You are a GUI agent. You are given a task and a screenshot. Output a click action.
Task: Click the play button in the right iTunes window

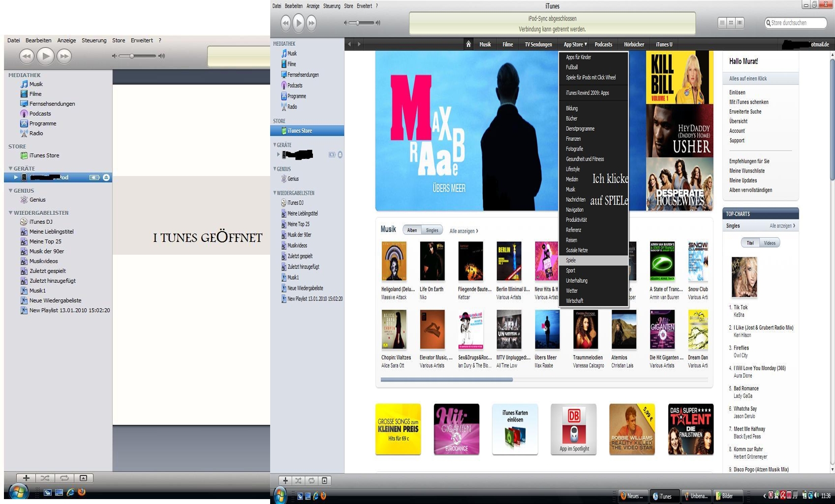(299, 23)
